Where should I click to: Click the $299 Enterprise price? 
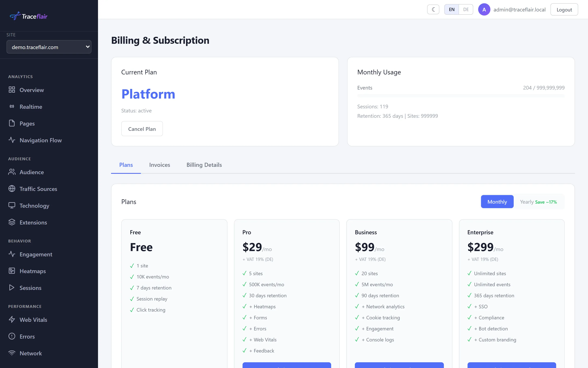pyautogui.click(x=480, y=247)
